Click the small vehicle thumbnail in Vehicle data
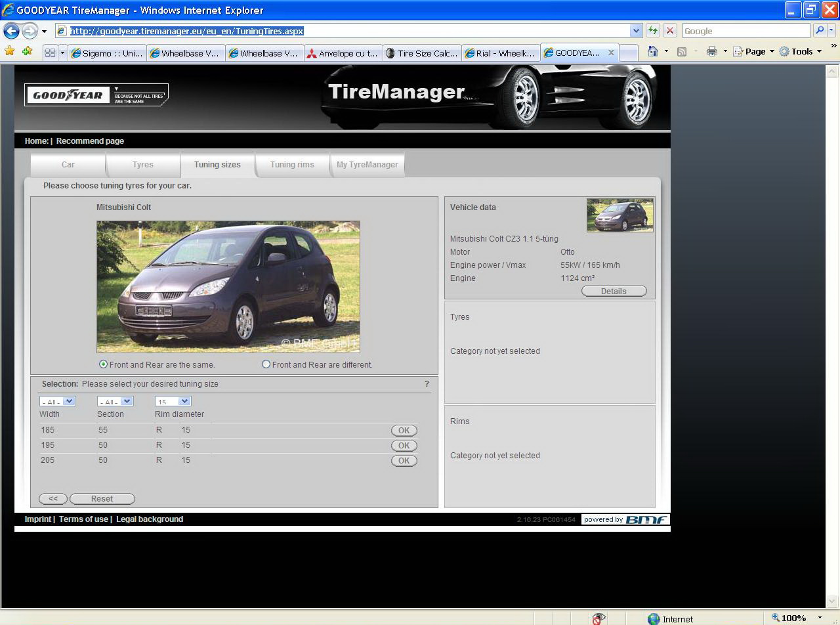The width and height of the screenshot is (840, 625). point(620,215)
